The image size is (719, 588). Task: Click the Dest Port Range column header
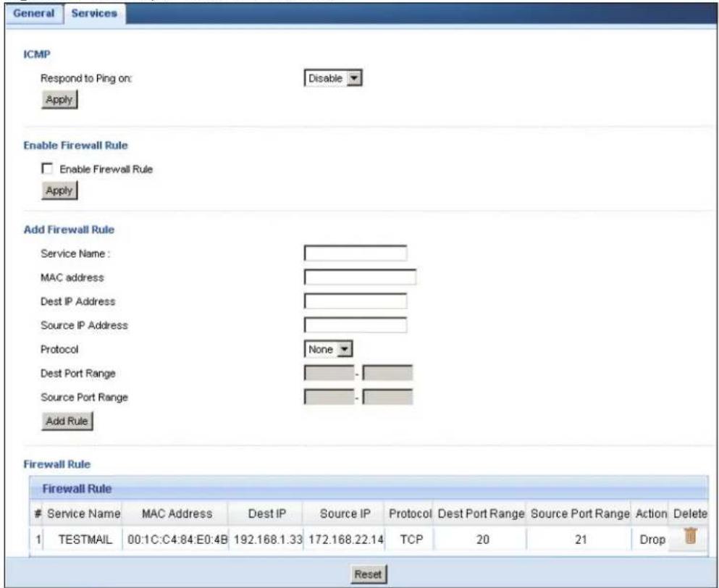481,513
